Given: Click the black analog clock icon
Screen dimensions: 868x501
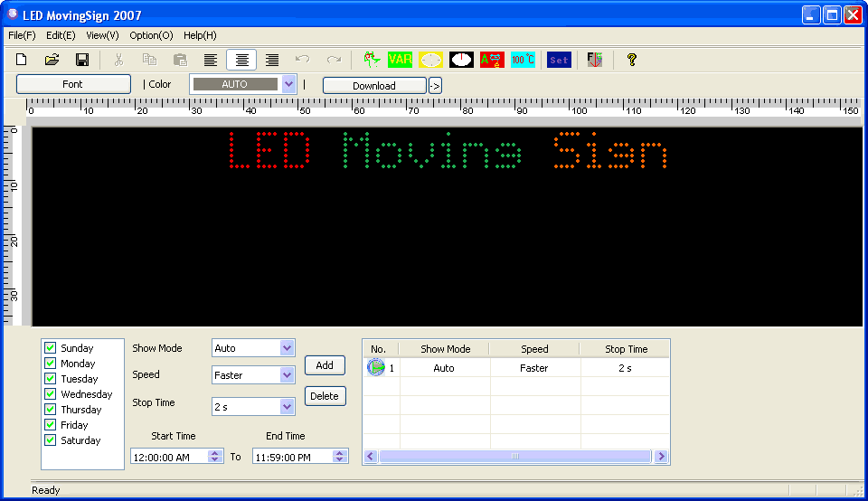Looking at the screenshot, I should (x=461, y=60).
